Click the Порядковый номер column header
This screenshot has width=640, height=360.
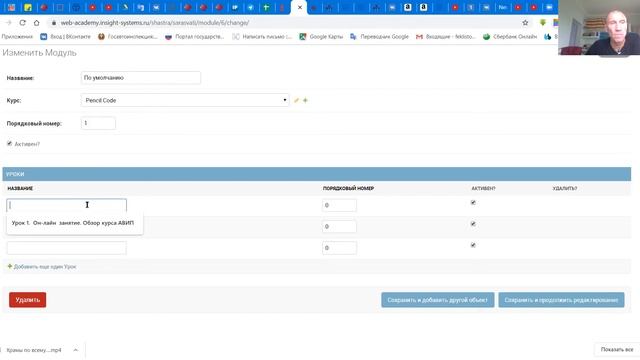click(348, 189)
